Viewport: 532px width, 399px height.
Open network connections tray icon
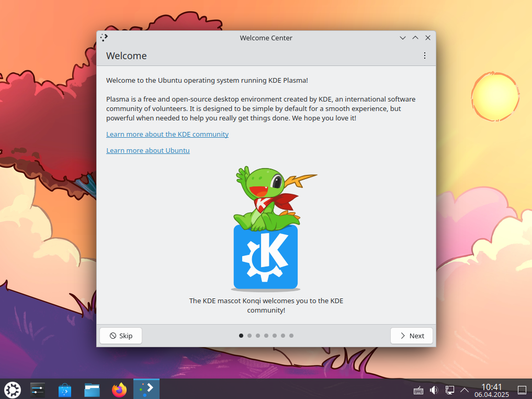pyautogui.click(x=449, y=390)
